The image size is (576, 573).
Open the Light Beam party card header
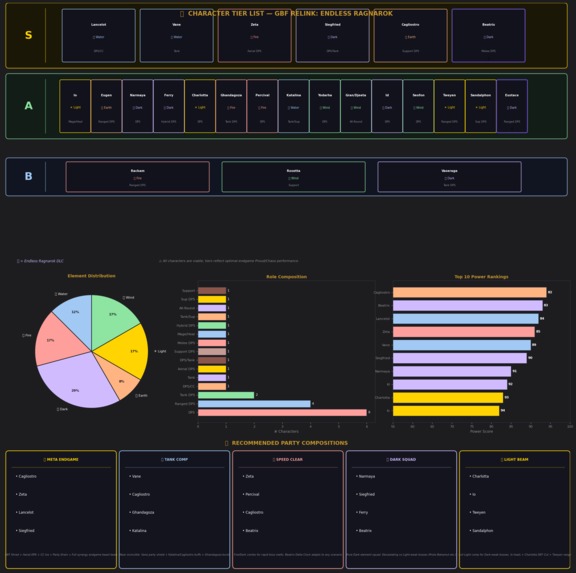515,460
